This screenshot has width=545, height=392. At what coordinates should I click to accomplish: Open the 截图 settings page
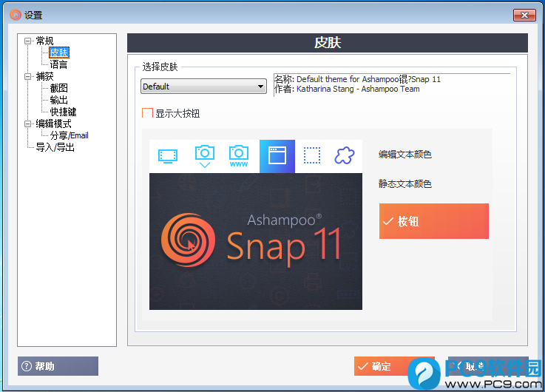pyautogui.click(x=58, y=88)
